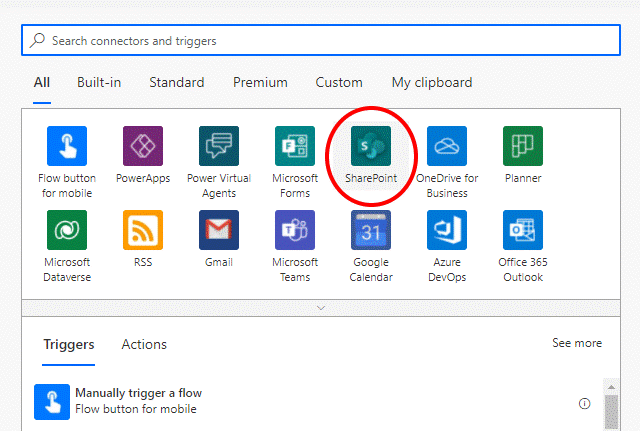The height and width of the screenshot is (431, 640).
Task: Select the Microsoft Dataverse connector
Action: coord(67,230)
